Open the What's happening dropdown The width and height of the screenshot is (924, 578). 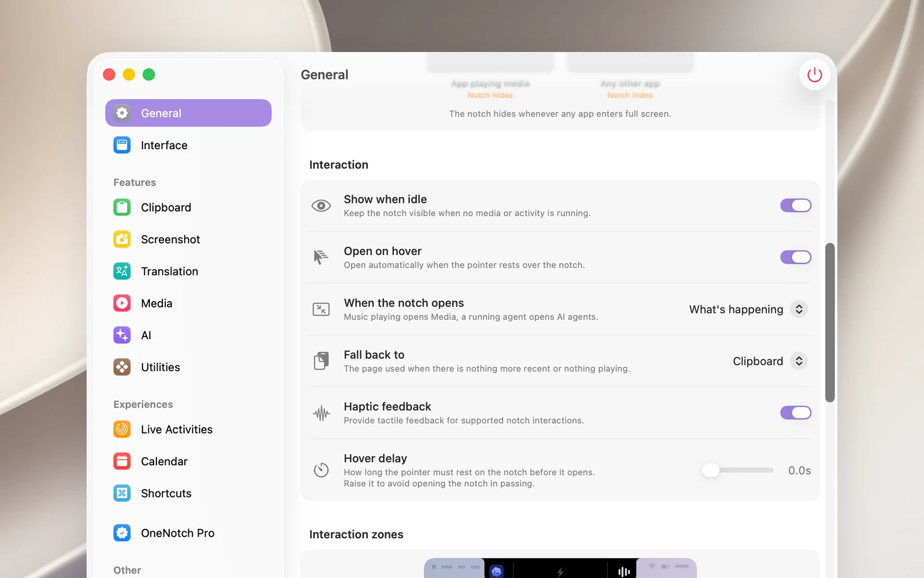(748, 309)
